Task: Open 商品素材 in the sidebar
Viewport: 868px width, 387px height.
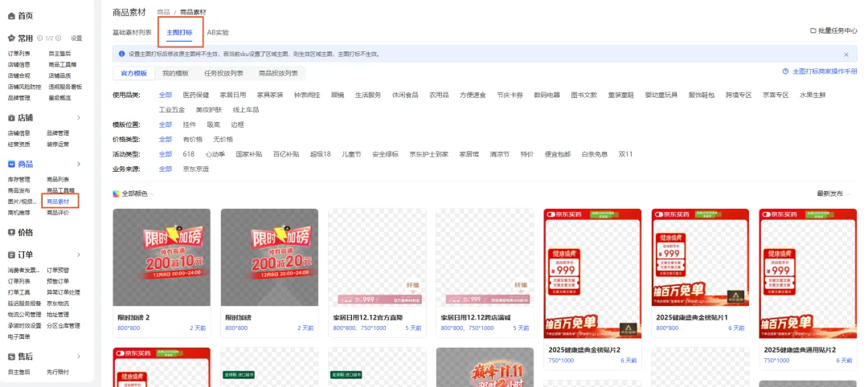Action: [x=58, y=202]
